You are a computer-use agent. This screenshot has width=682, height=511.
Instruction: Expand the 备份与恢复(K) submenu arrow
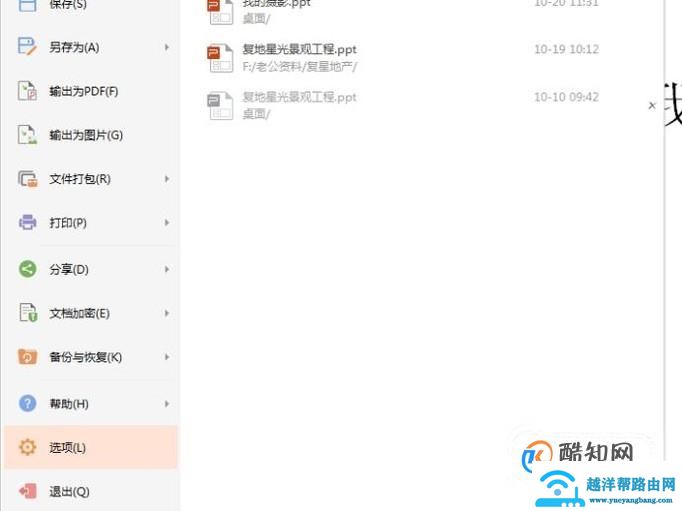click(x=167, y=357)
